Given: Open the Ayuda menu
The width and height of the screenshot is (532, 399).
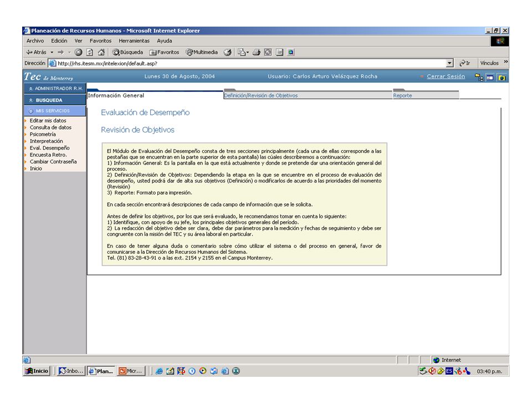Looking at the screenshot, I should [x=164, y=40].
